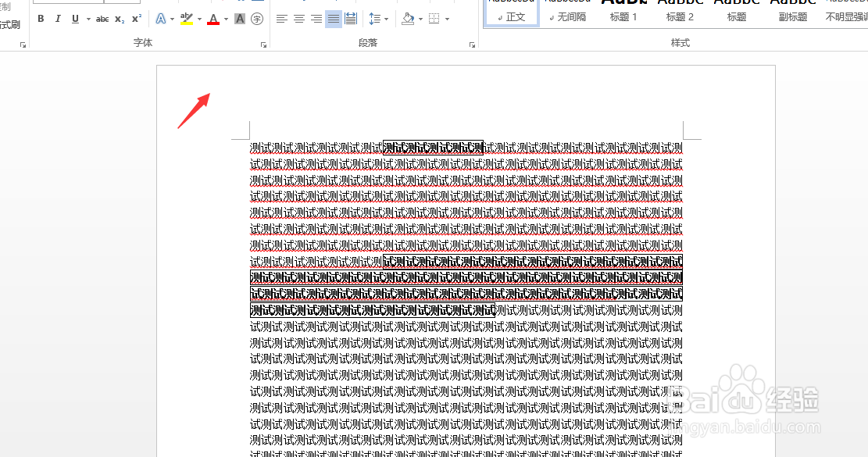Click the paragraph shading paint bucket
The width and height of the screenshot is (868, 457).
point(408,19)
